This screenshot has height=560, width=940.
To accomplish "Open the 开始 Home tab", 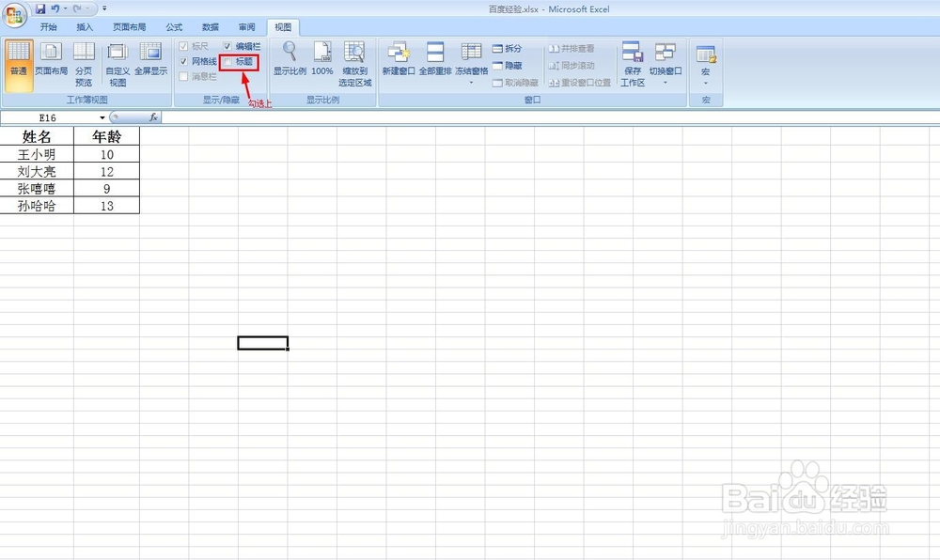I will pos(49,27).
